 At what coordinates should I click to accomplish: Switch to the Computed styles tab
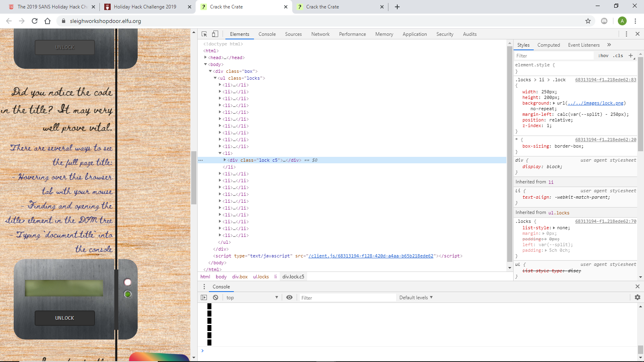point(549,45)
